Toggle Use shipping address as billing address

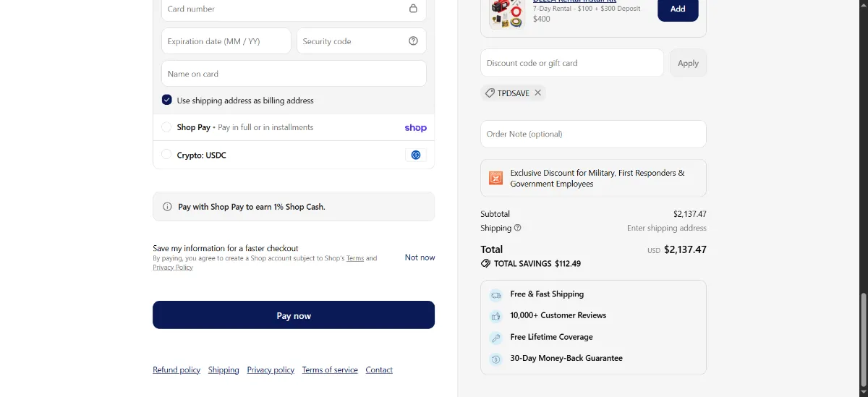pyautogui.click(x=167, y=101)
